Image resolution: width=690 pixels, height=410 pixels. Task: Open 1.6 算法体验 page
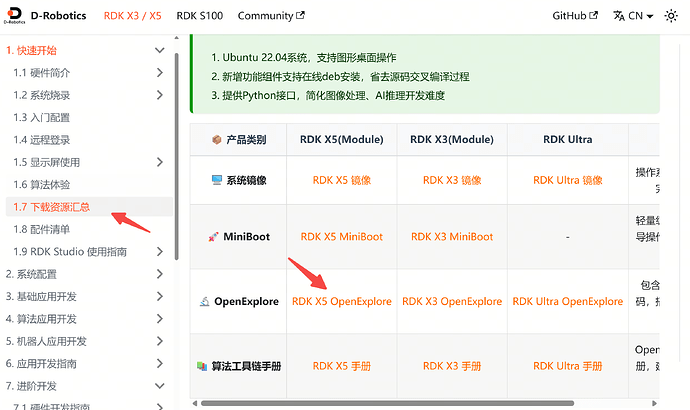click(x=41, y=185)
